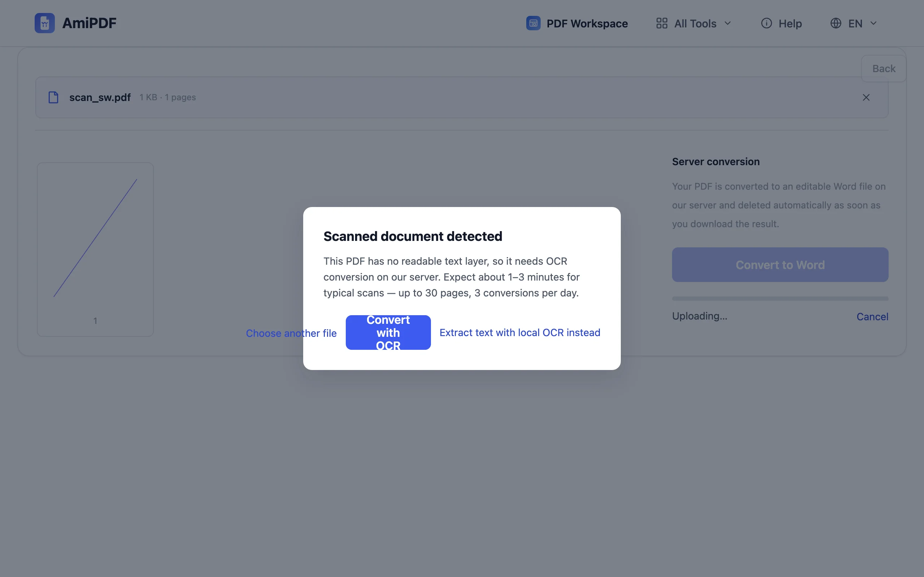Click the upload progress bar
The width and height of the screenshot is (924, 577).
(x=780, y=299)
